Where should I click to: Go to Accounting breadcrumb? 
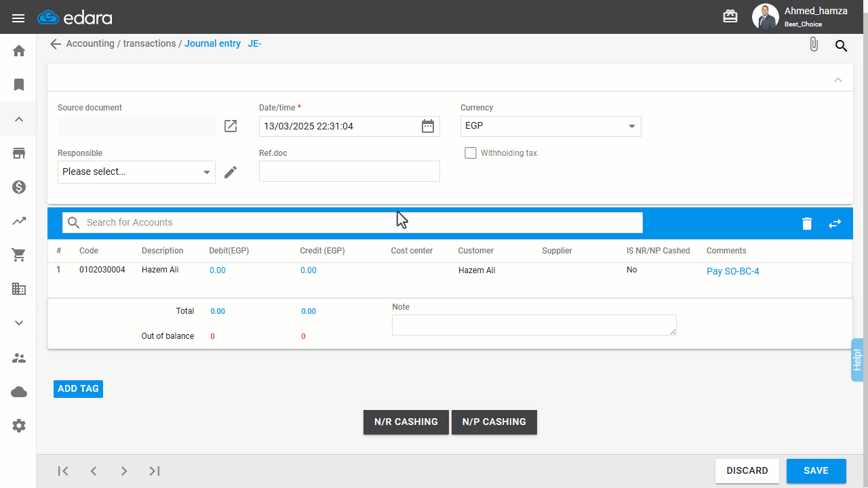pyautogui.click(x=90, y=43)
